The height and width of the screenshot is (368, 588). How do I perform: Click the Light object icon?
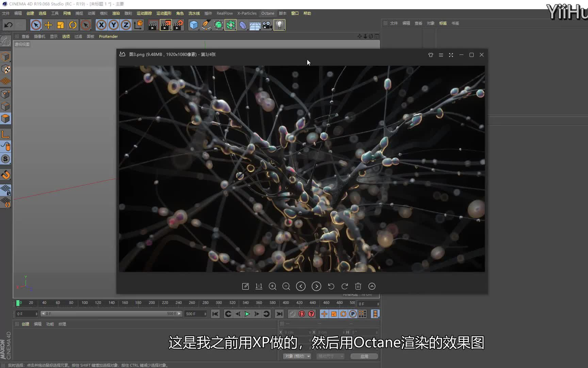(279, 25)
